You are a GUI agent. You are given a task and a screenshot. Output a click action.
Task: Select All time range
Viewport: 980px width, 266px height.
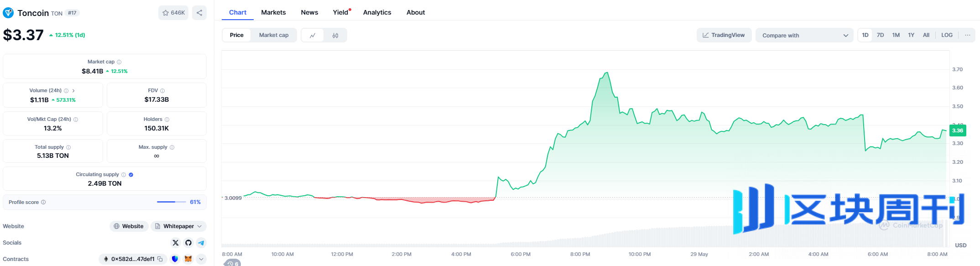click(926, 35)
